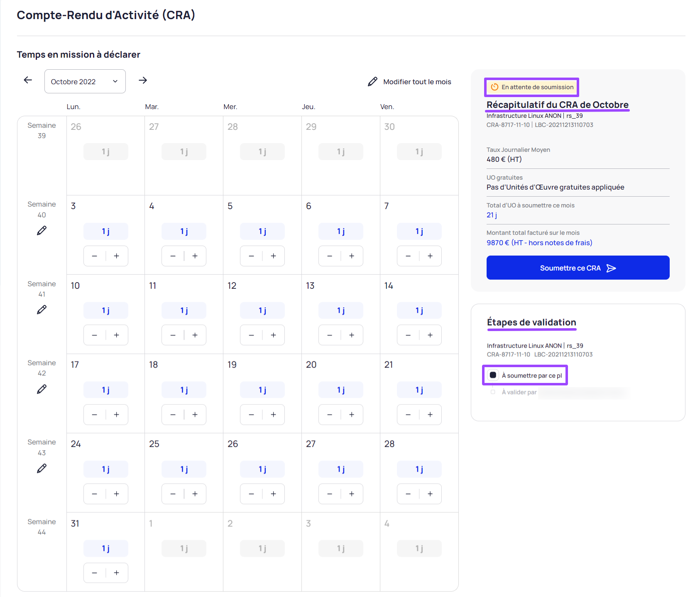
Task: Click the 480 € (HT) daily rate value
Action: [504, 159]
